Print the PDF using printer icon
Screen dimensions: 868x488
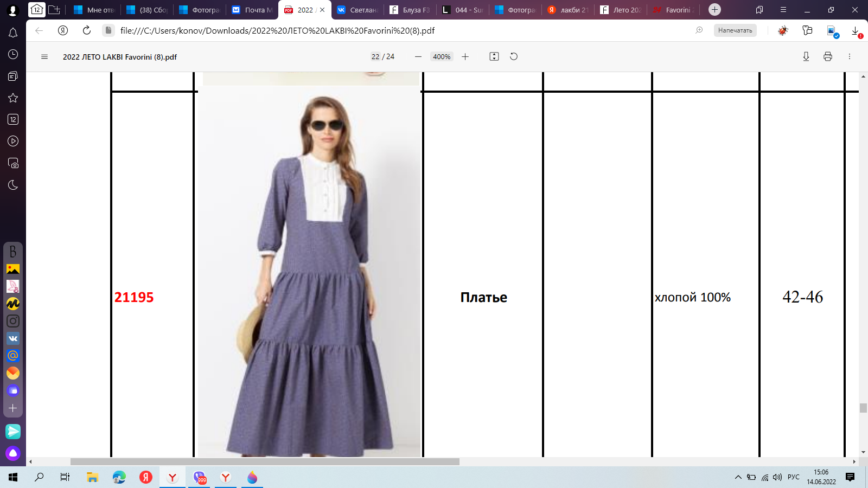pyautogui.click(x=828, y=57)
